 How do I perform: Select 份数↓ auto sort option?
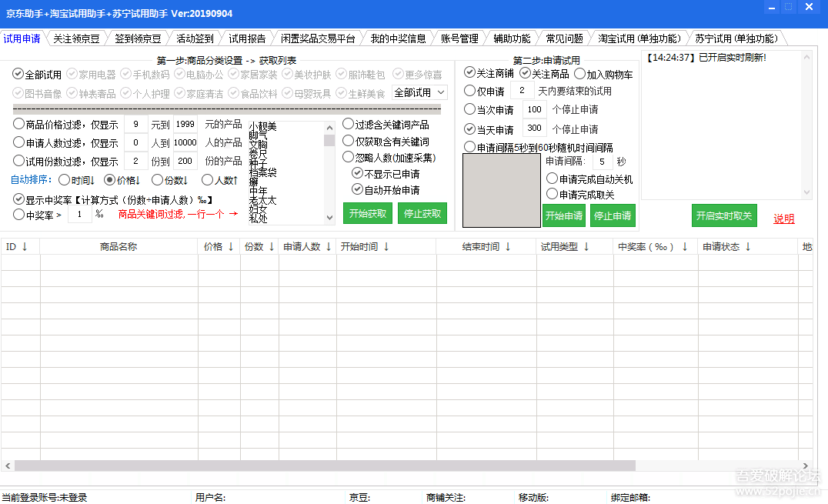point(170,180)
